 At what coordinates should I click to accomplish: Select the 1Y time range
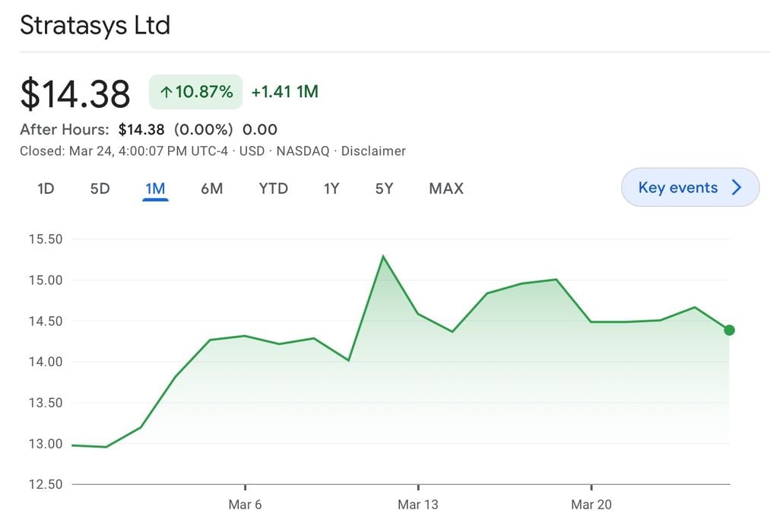(x=331, y=188)
